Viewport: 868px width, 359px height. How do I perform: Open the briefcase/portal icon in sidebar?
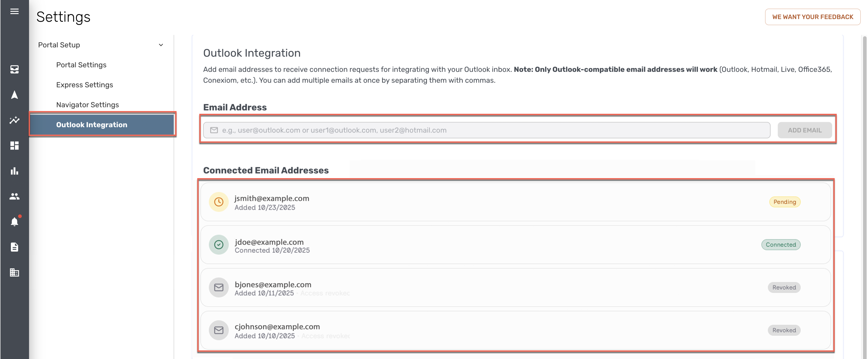(15, 69)
